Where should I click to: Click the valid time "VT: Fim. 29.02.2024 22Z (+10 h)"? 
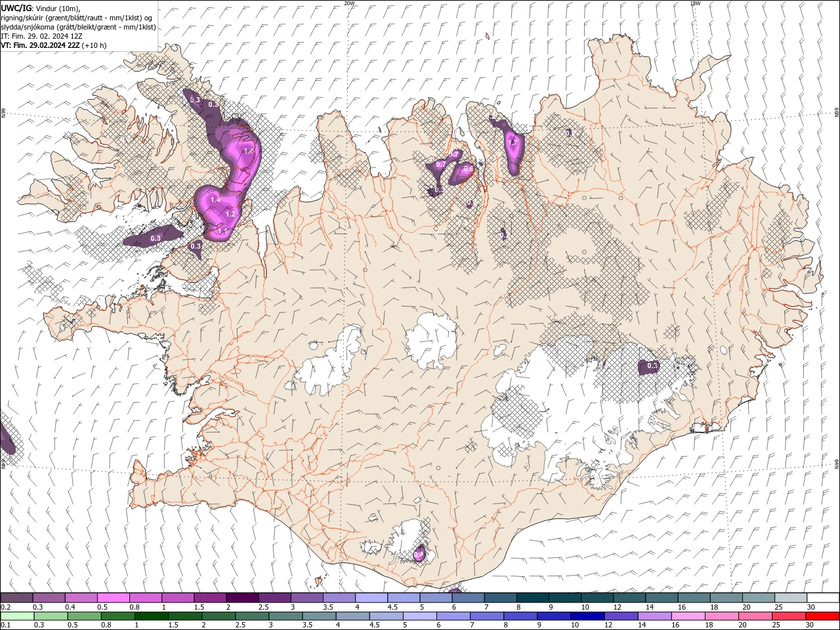click(54, 45)
